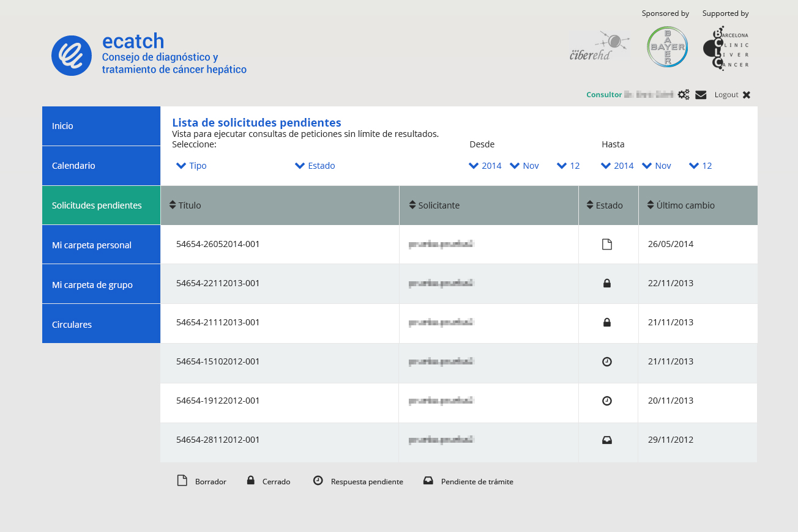Open the messages envelope icon
798x532 pixels.
tap(701, 95)
